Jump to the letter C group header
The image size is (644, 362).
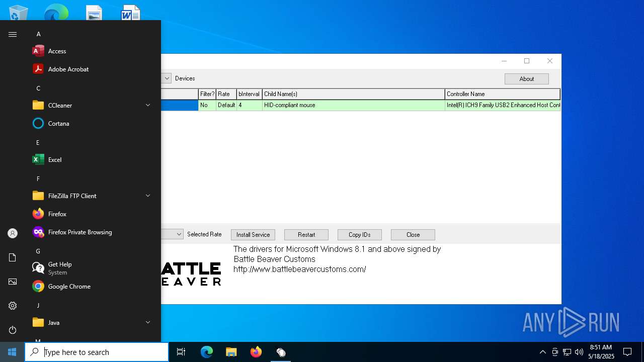[38, 88]
